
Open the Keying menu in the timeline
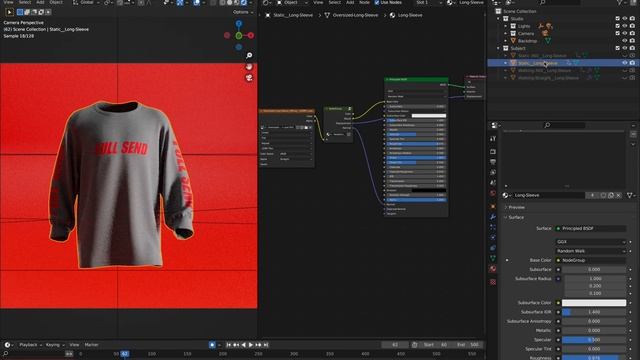[55, 345]
